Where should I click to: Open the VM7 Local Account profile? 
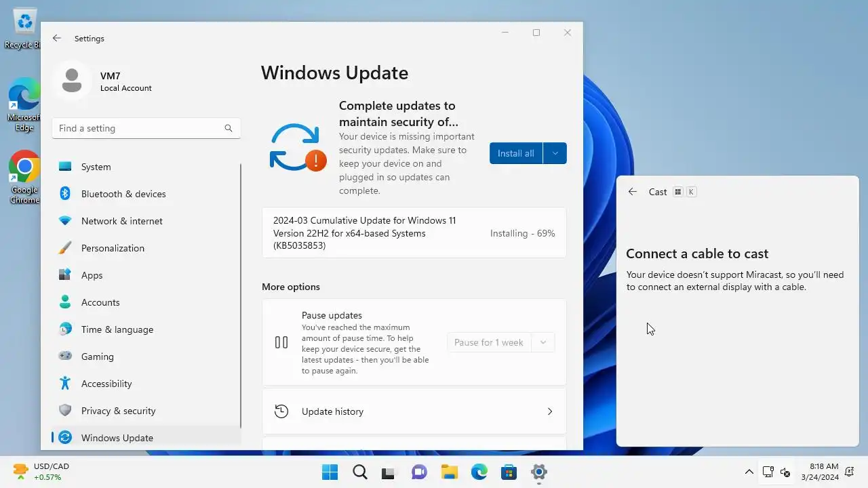(x=102, y=81)
